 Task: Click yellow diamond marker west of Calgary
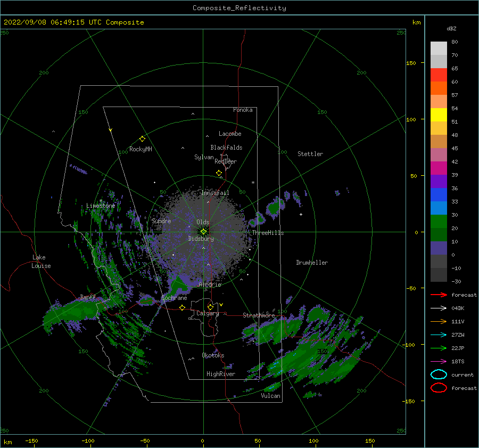click(183, 307)
